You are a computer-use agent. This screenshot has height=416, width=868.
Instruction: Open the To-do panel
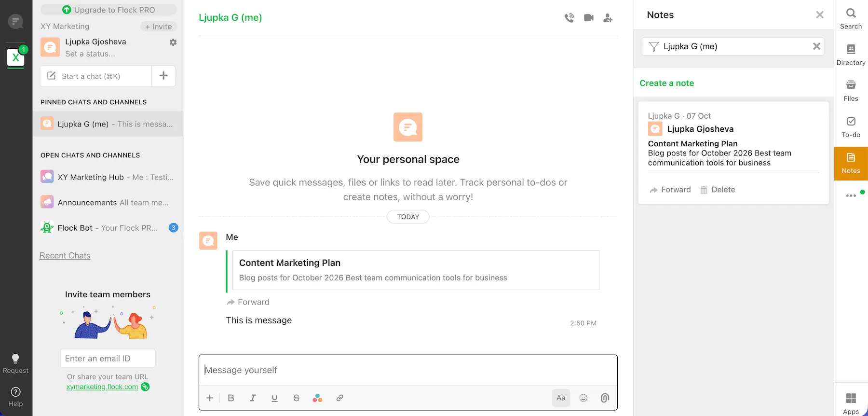pyautogui.click(x=851, y=127)
